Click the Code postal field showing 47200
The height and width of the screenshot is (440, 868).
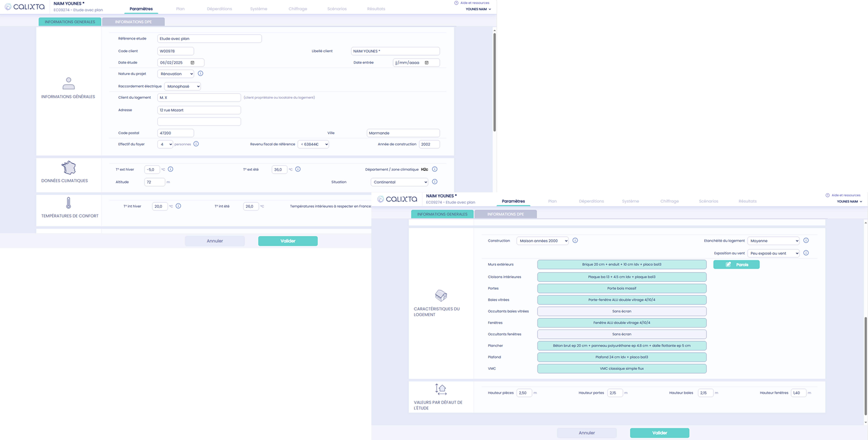tap(176, 133)
